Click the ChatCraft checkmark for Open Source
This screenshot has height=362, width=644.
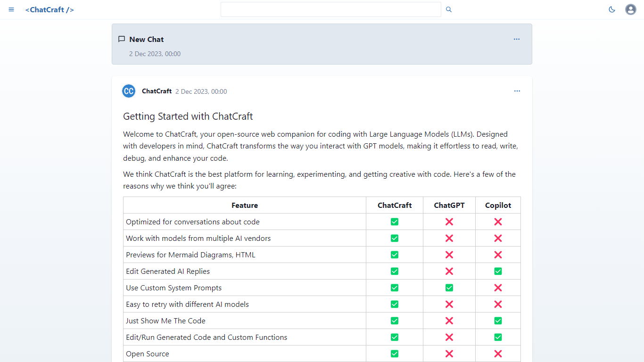tap(395, 354)
